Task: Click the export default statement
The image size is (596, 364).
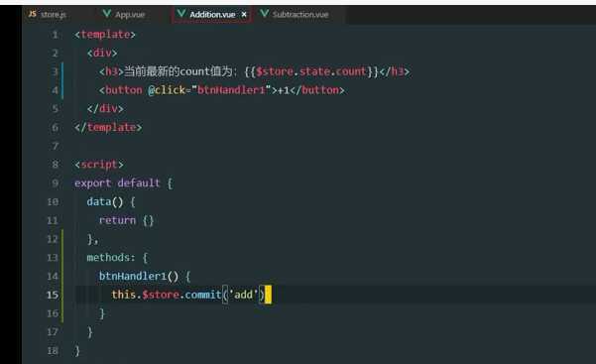Action: pyautogui.click(x=117, y=182)
